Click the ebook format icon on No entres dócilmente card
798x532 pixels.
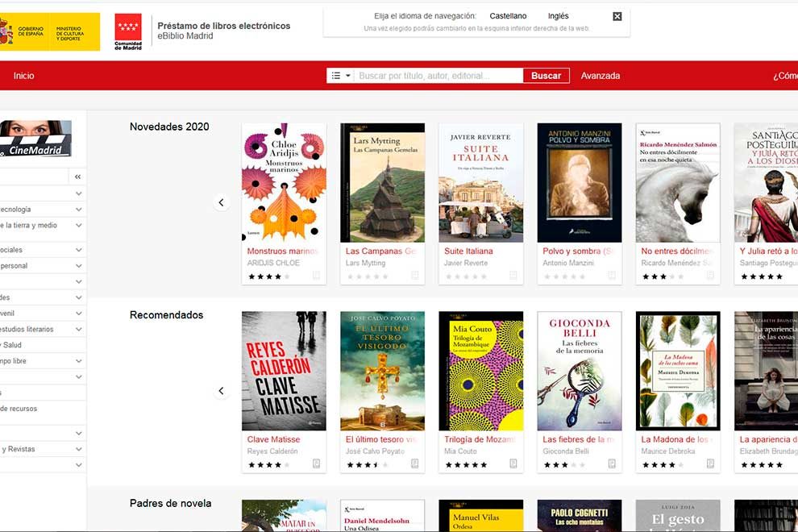(x=710, y=276)
